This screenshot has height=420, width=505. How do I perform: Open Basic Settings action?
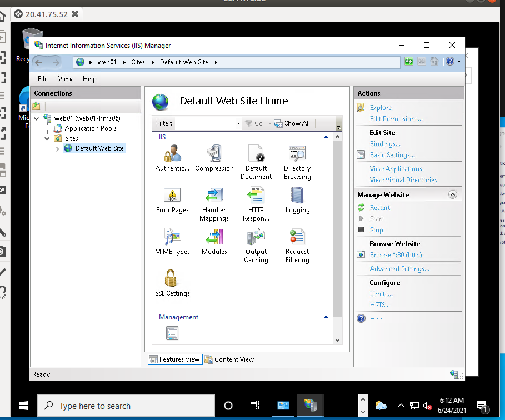pyautogui.click(x=392, y=155)
